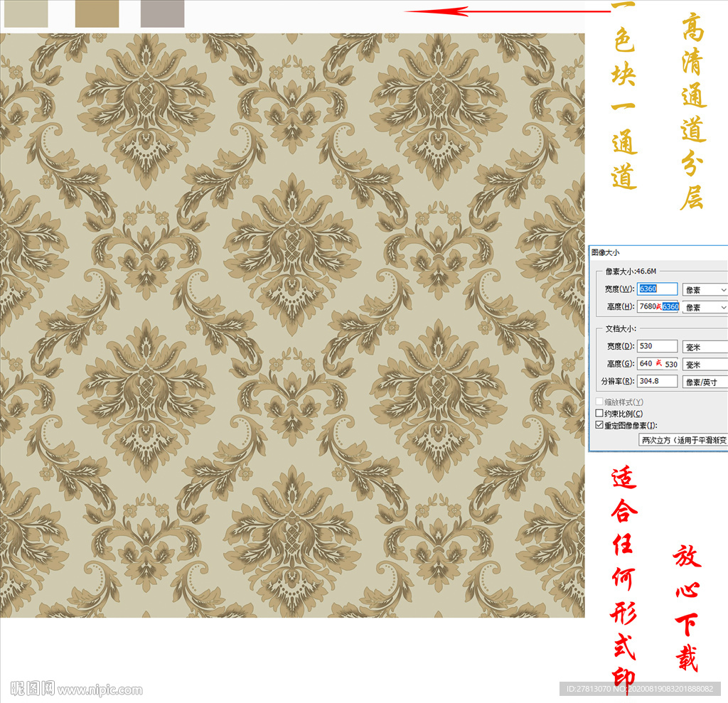
Task: Click the 宽度(W): label
Action: (x=619, y=289)
